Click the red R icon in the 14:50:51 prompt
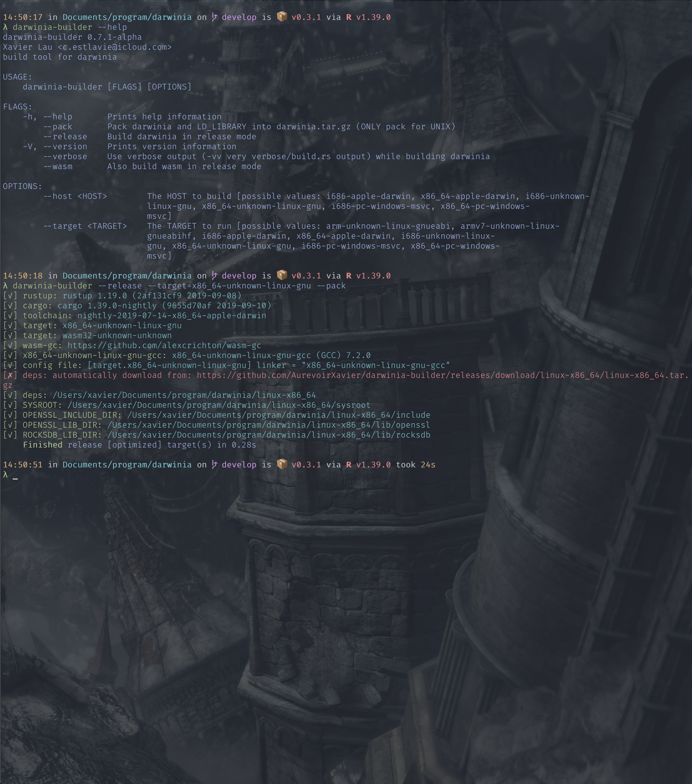The height and width of the screenshot is (784, 692). (x=348, y=464)
